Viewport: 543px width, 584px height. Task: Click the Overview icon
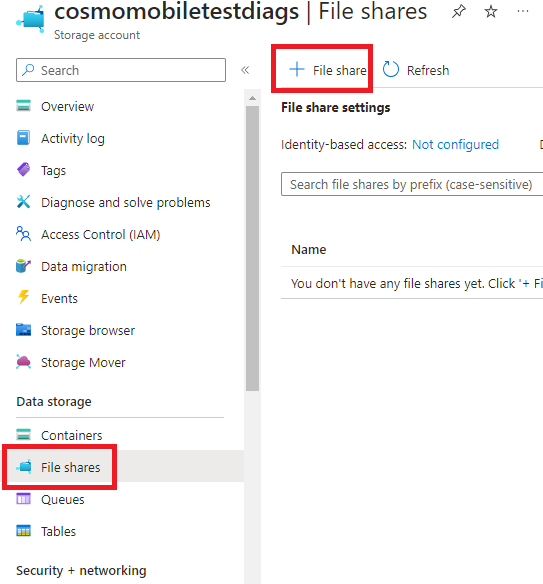(23, 106)
